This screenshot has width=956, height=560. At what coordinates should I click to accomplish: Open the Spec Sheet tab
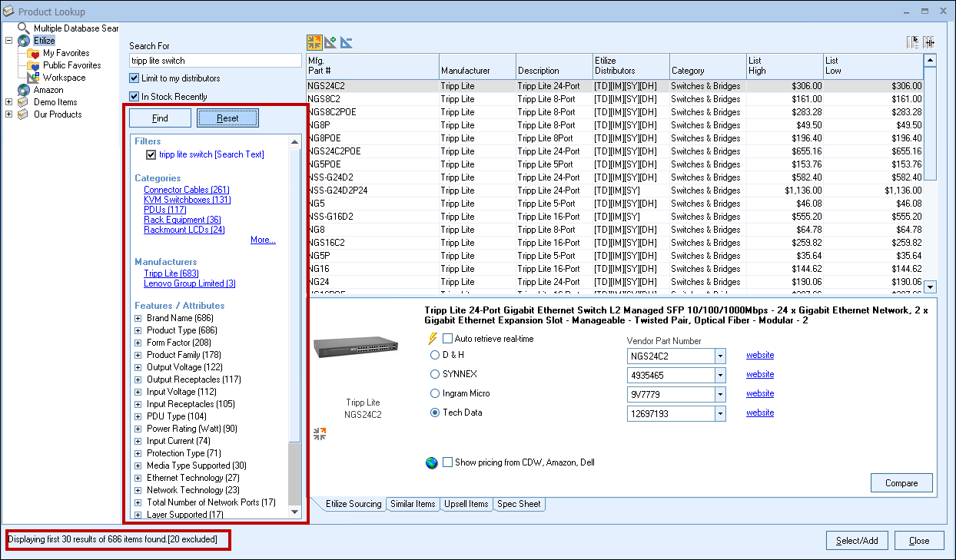519,504
